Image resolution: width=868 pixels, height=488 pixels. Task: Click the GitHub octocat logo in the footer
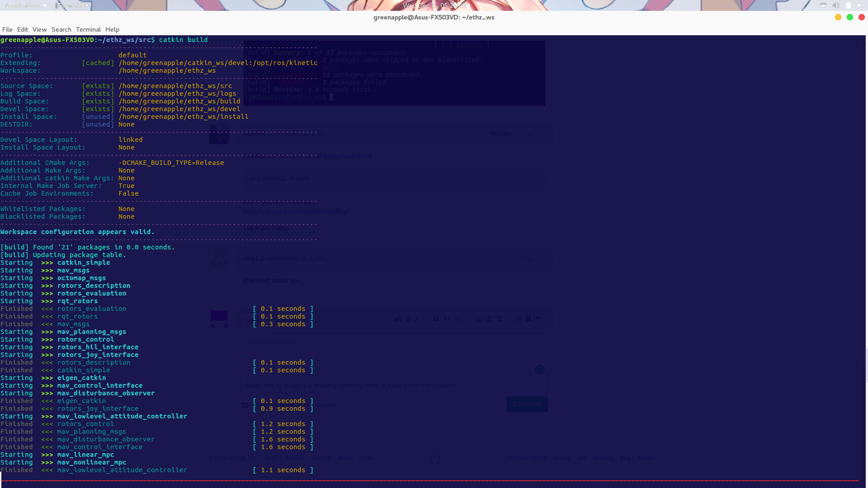click(x=434, y=460)
